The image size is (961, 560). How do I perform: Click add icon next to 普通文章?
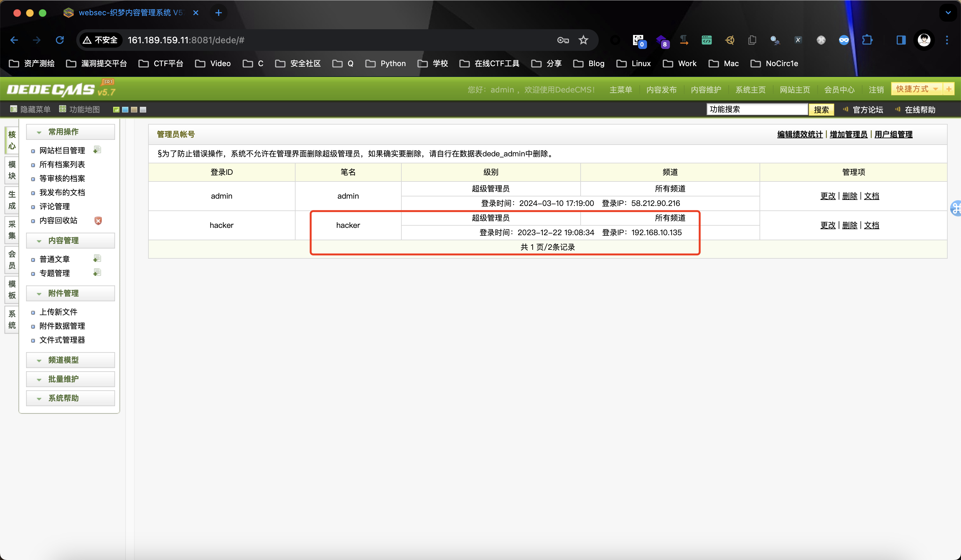(x=97, y=259)
